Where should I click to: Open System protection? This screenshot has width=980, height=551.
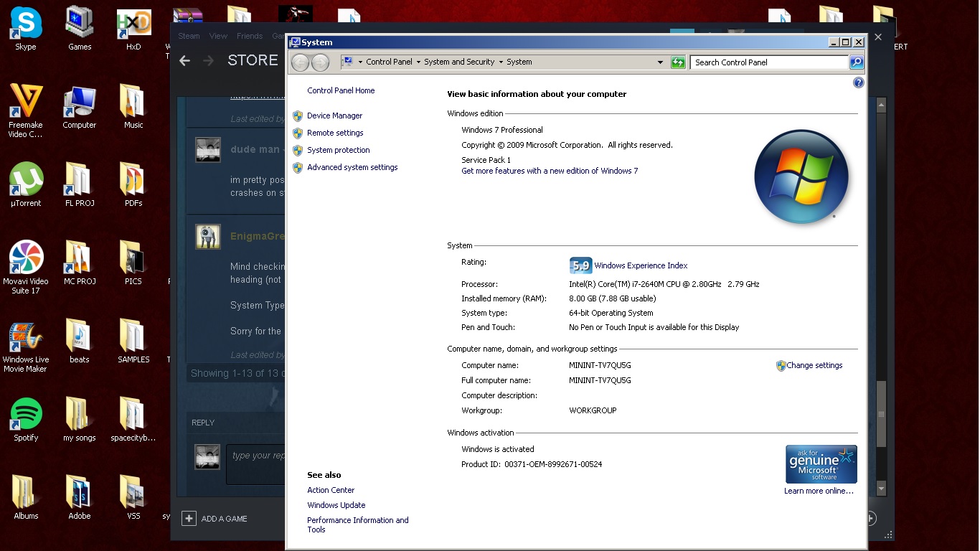point(339,150)
